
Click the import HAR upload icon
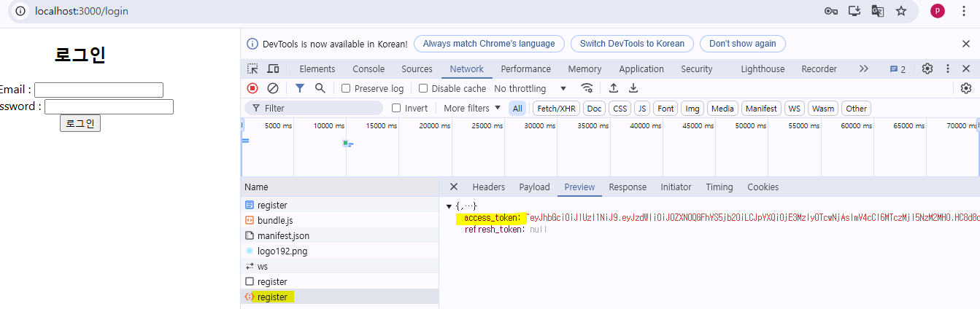coord(614,88)
